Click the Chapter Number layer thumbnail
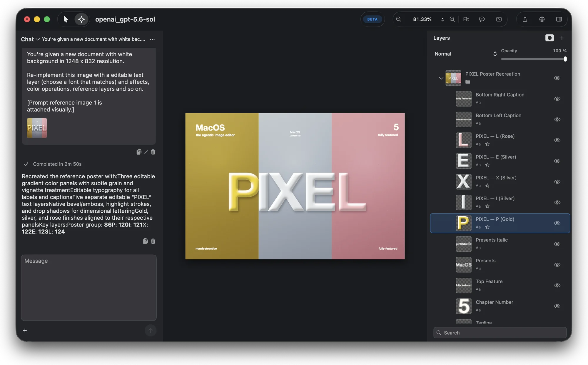Image resolution: width=588 pixels, height=365 pixels. [x=464, y=306]
